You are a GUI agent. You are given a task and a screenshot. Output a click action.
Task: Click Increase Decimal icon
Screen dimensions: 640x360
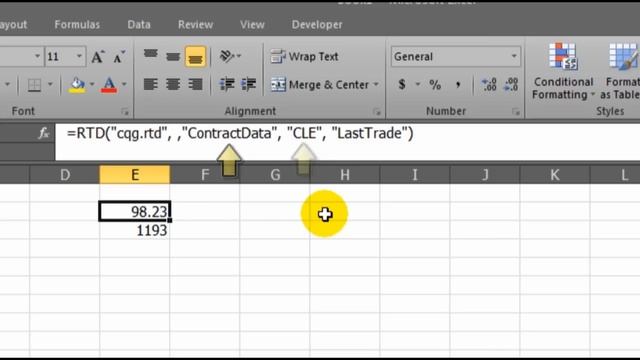coord(489,85)
